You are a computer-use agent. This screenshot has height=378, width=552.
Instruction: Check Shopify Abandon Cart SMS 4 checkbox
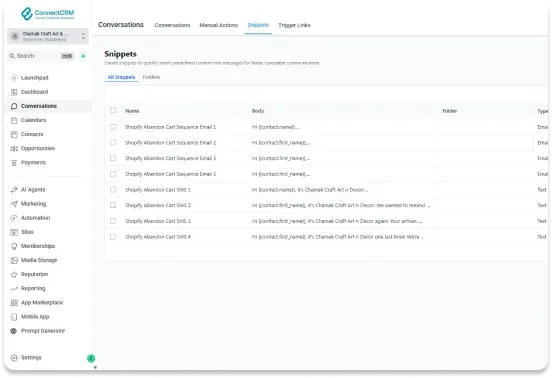[x=113, y=237]
